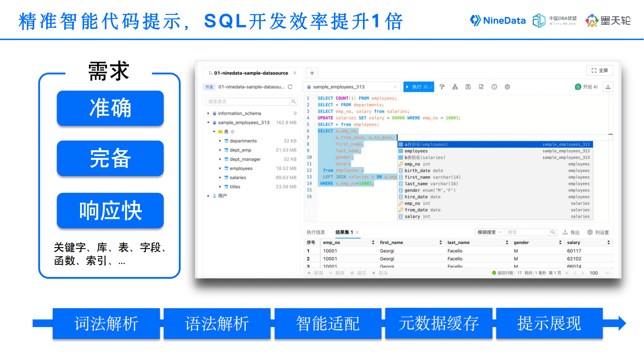Switch to the 执行信息 tab
This screenshot has height=361, width=644.
click(x=316, y=232)
